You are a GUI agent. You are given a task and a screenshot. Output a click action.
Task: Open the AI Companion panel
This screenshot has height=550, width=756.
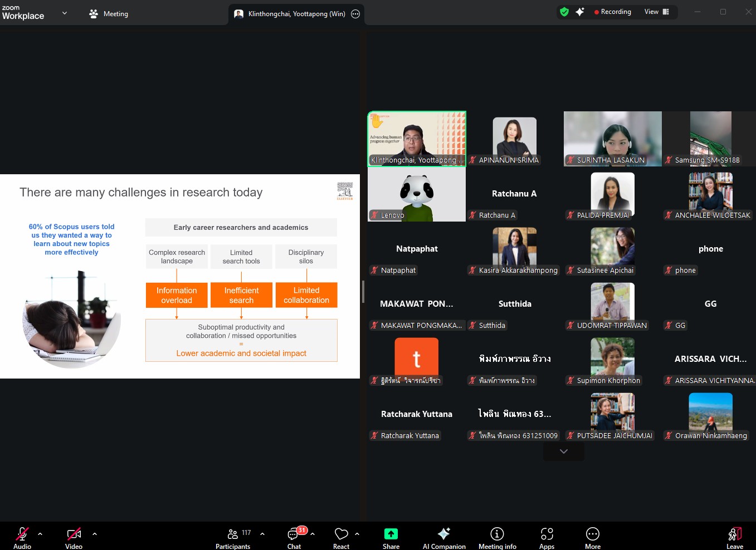click(x=443, y=537)
